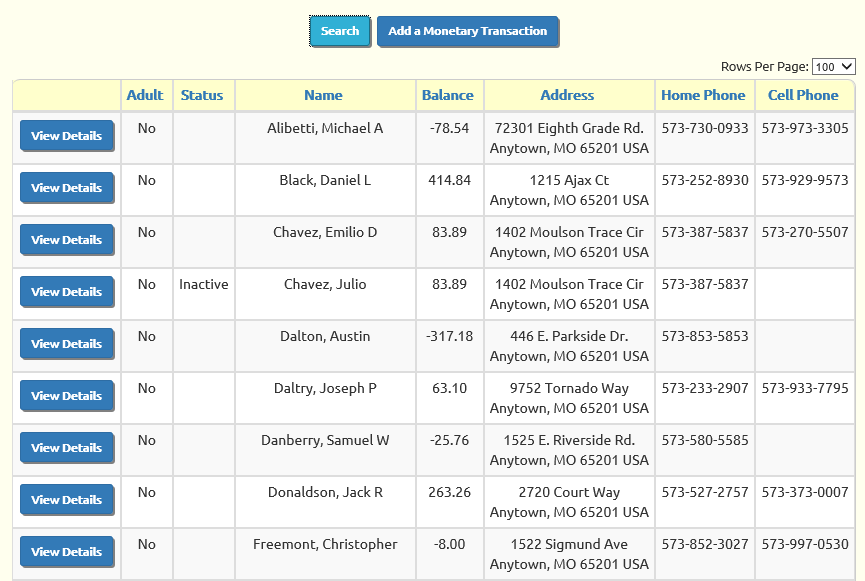Click the balance value 63.10
865x581 pixels.
click(450, 388)
